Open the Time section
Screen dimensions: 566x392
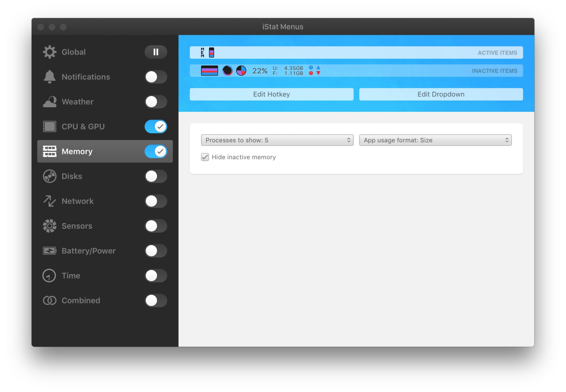[x=71, y=276]
